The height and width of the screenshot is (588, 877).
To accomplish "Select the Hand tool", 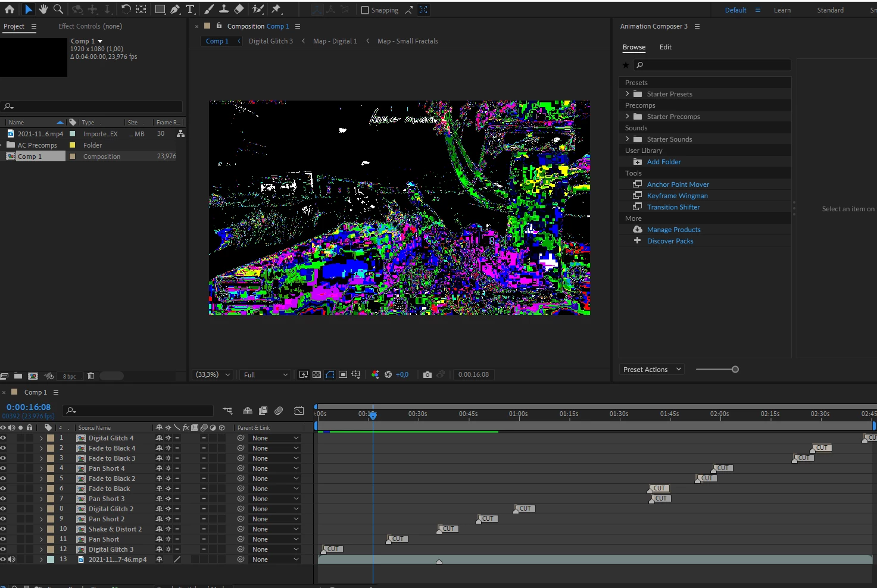I will [43, 10].
